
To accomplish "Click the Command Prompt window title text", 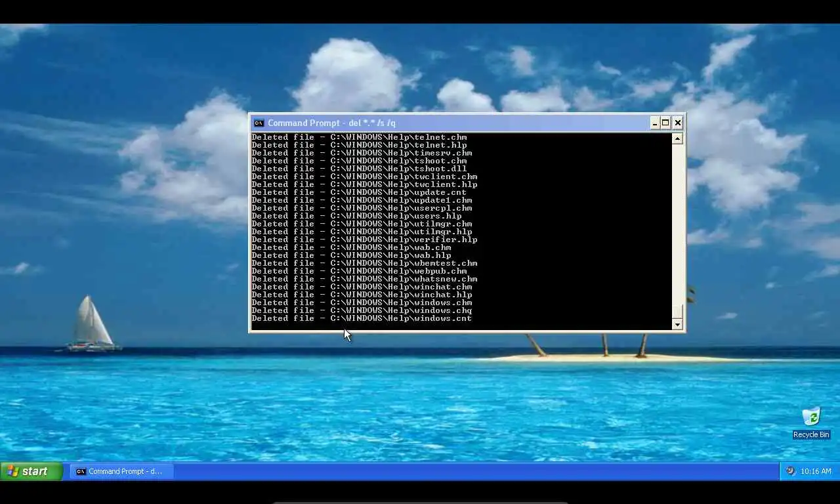I will point(331,123).
